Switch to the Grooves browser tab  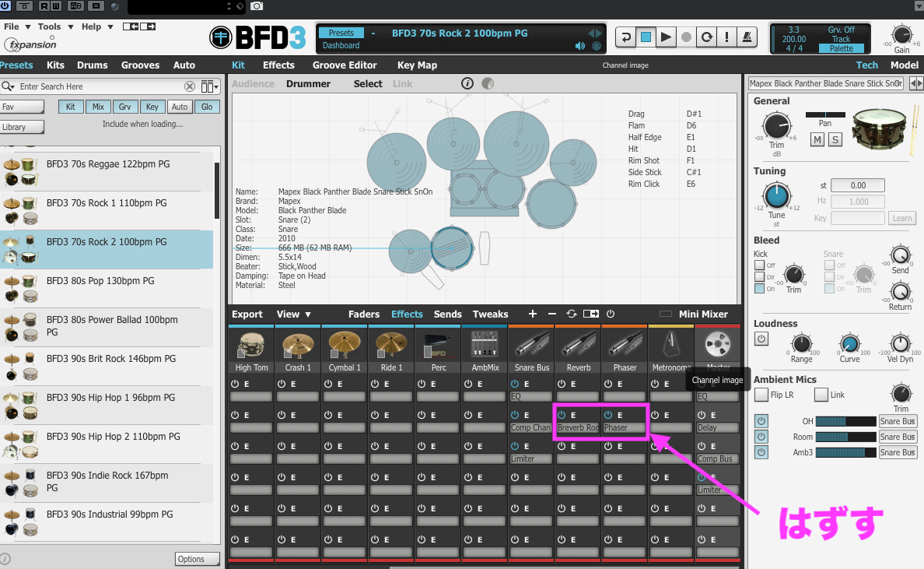click(140, 65)
